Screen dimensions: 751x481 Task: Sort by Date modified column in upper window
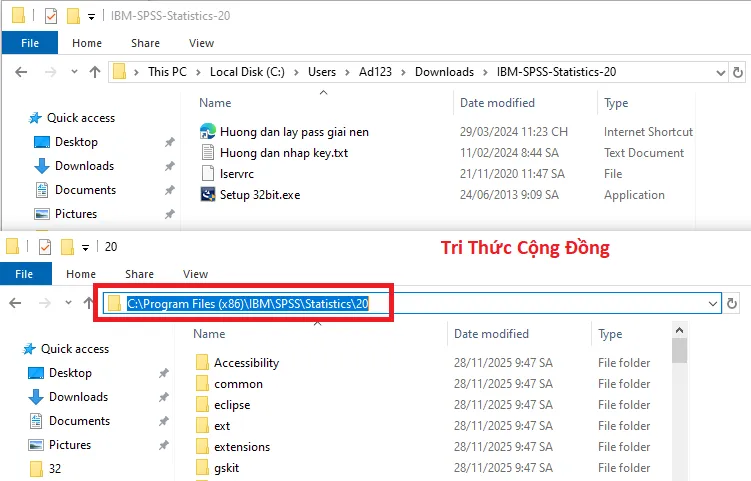(497, 103)
